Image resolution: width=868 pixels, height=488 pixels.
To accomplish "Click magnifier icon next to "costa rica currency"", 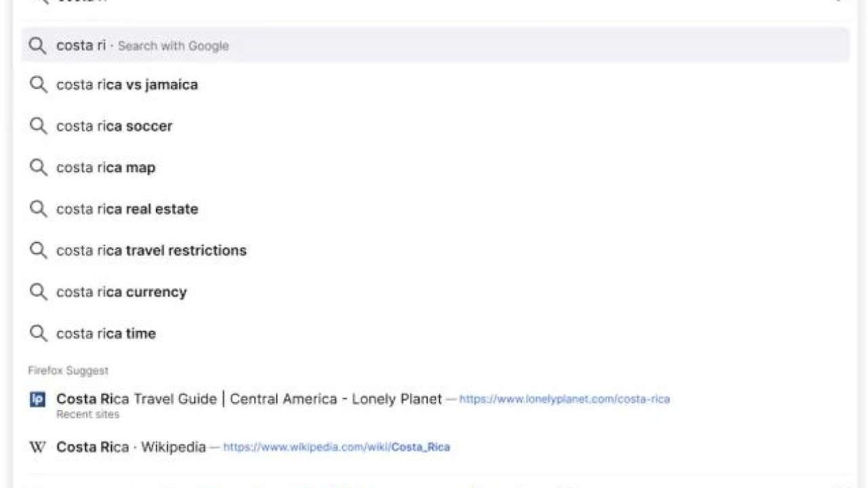I will [x=38, y=292].
